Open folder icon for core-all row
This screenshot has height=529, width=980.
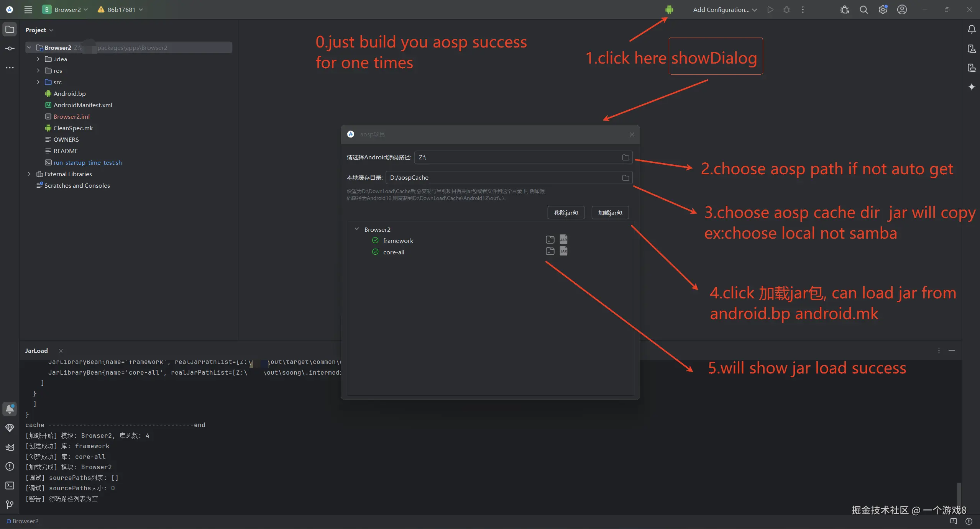[550, 251]
